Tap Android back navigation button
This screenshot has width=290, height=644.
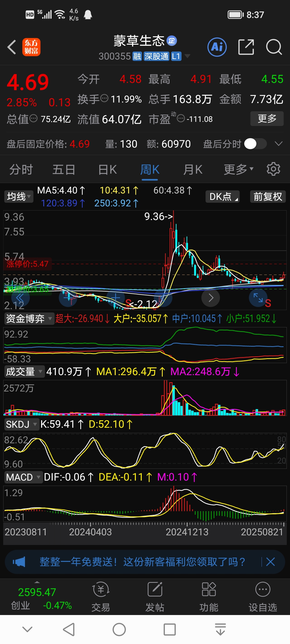click(x=69, y=630)
